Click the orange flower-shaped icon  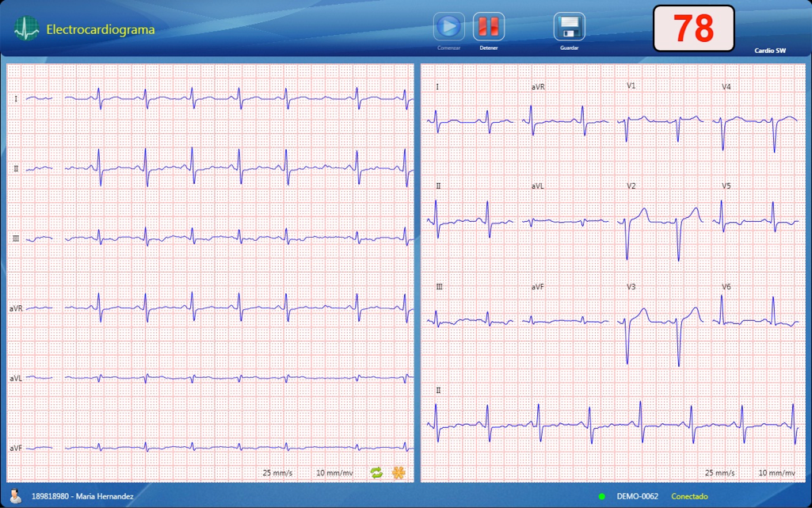pyautogui.click(x=398, y=472)
